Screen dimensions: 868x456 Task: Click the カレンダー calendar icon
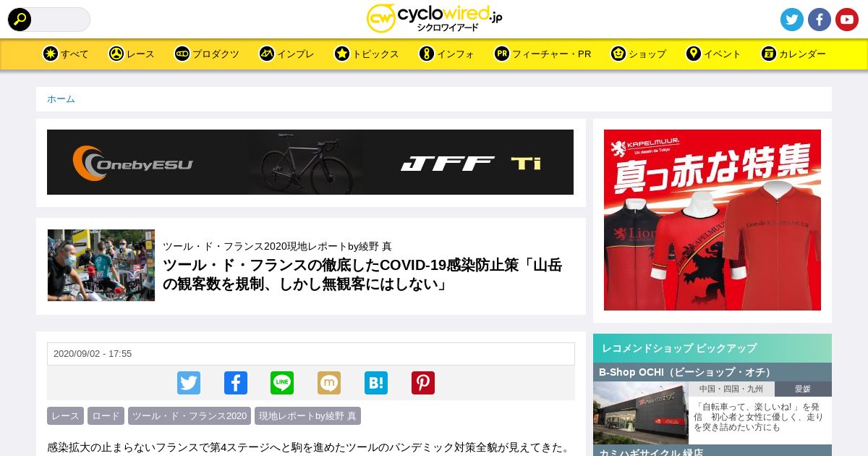tap(769, 54)
